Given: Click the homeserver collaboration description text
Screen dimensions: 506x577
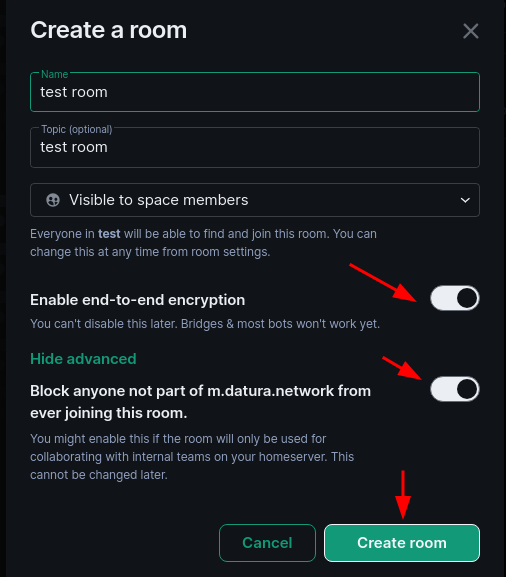Looking at the screenshot, I should pyautogui.click(x=192, y=457).
